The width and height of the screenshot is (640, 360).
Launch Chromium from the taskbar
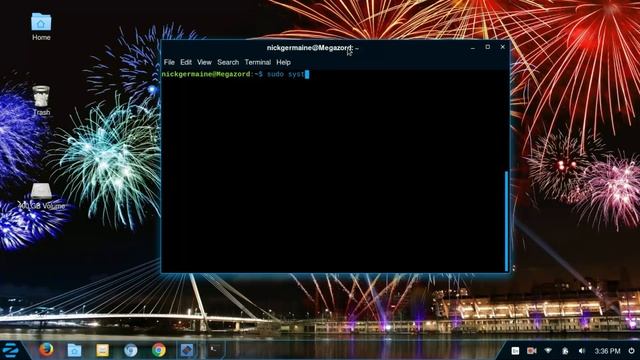(131, 350)
